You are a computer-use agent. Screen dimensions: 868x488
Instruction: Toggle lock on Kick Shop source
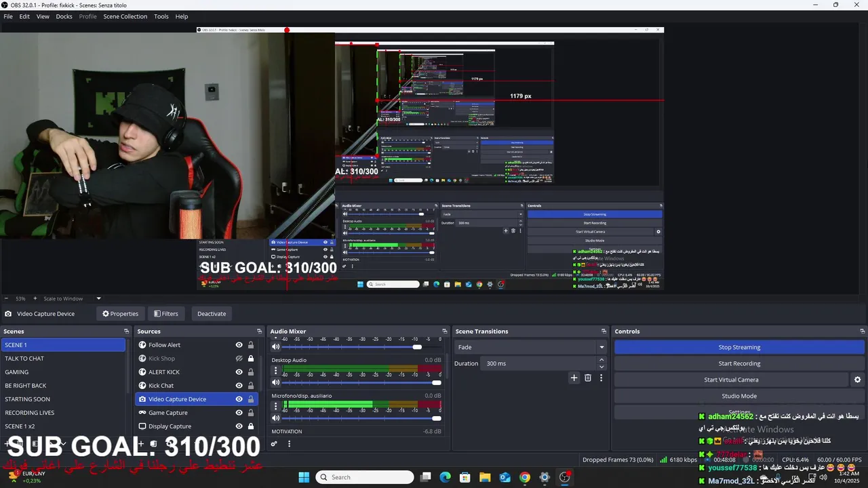point(250,359)
